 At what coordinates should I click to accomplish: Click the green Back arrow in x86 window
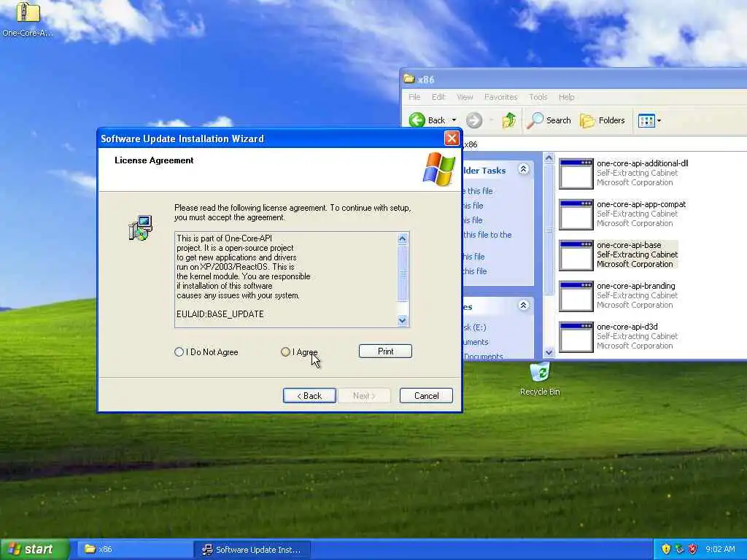(417, 120)
